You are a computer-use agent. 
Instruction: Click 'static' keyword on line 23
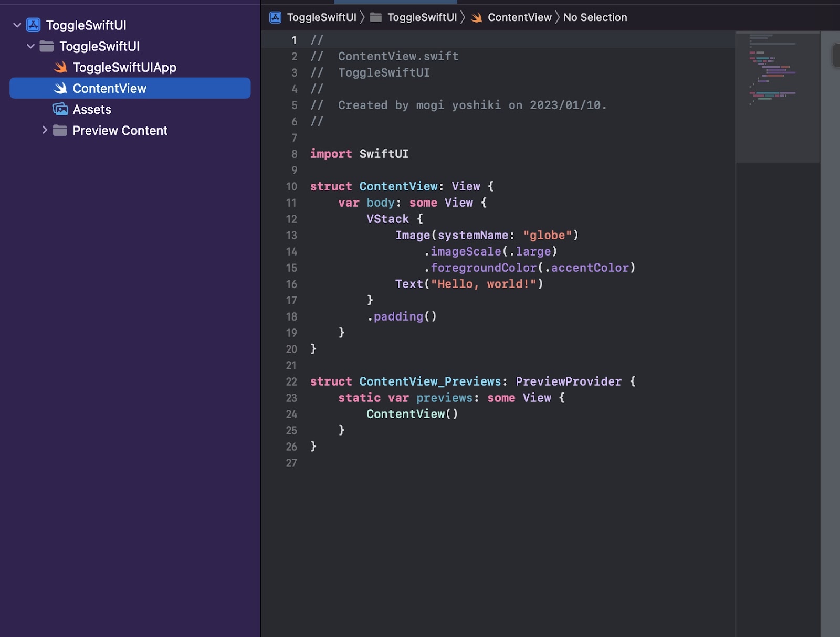359,398
